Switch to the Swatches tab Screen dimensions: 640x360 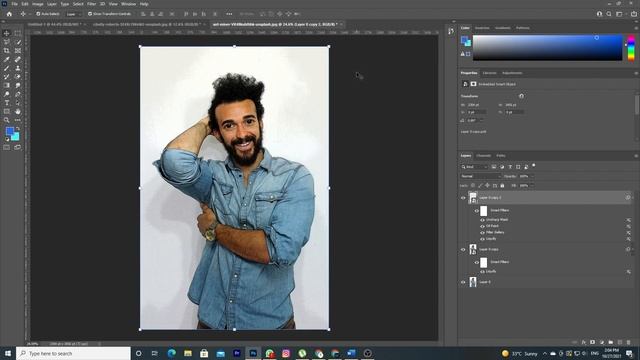482,28
